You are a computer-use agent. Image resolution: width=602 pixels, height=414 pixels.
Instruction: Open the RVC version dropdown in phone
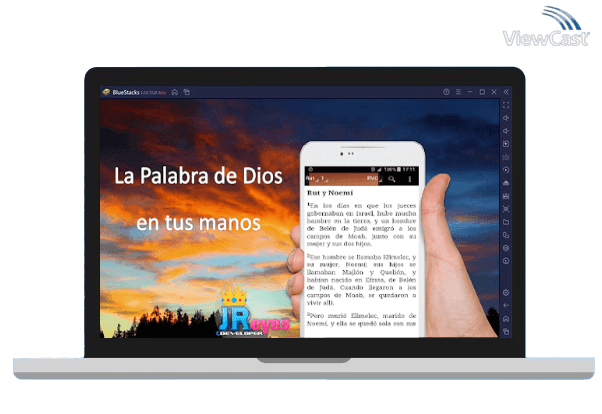point(374,179)
